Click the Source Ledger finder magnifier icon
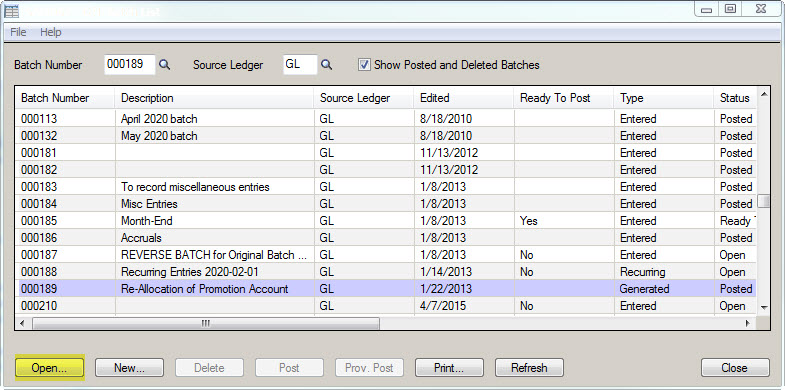This screenshot has width=785, height=390. [326, 65]
